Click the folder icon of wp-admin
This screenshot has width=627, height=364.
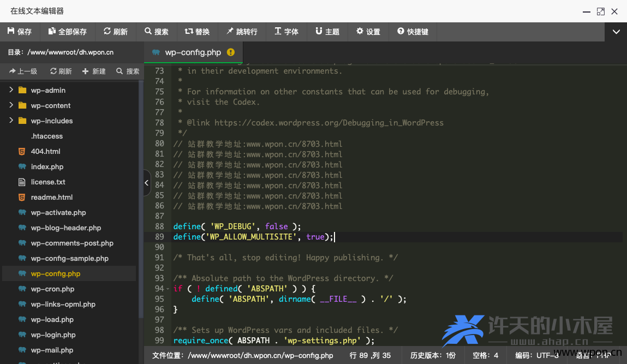[x=22, y=90]
